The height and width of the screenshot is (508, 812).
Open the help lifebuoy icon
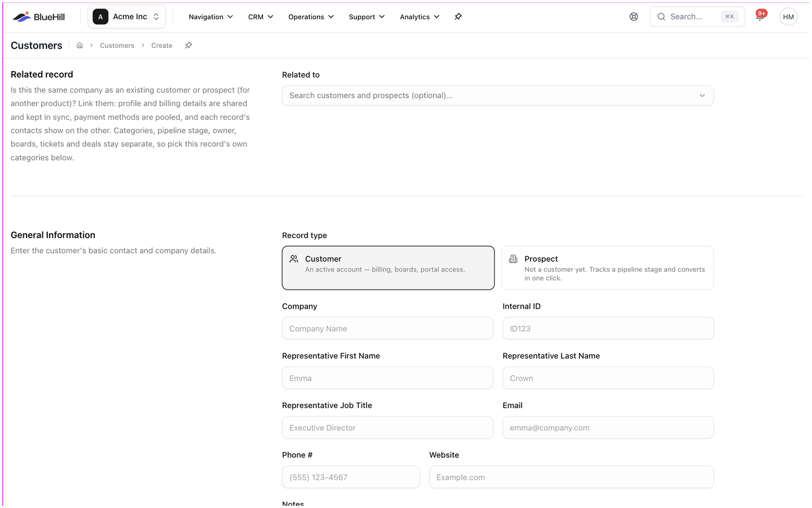pos(634,17)
